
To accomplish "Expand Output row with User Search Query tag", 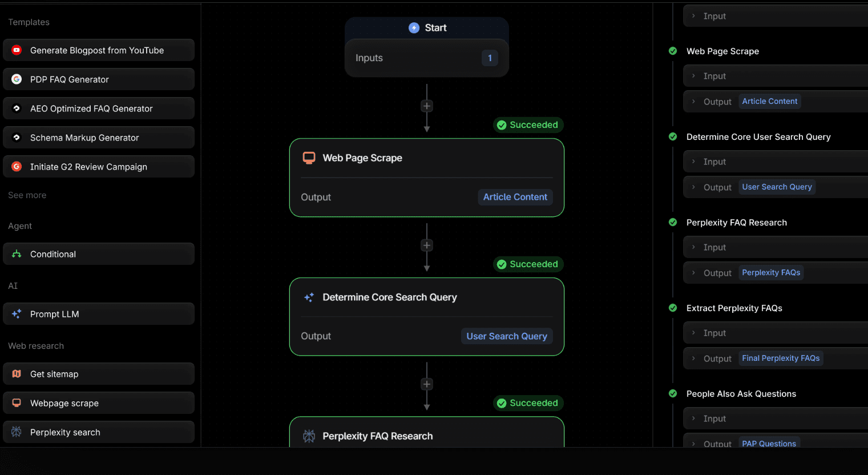I will [776, 187].
